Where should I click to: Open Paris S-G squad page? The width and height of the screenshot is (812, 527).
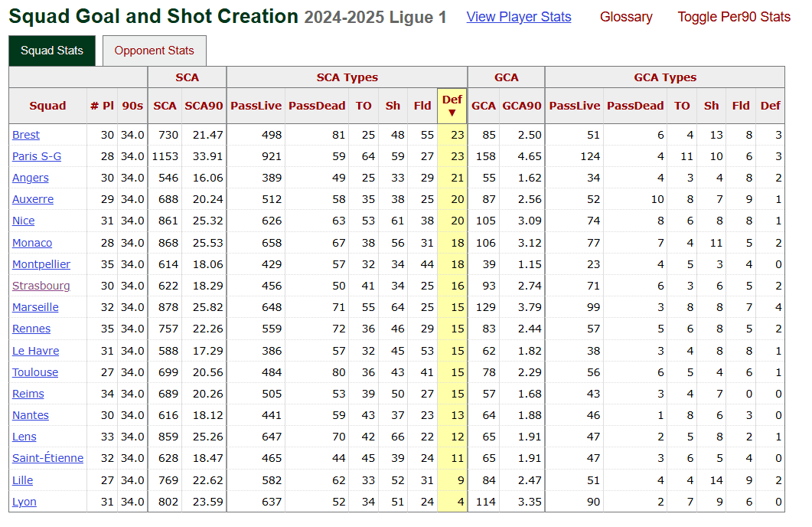[x=36, y=156]
